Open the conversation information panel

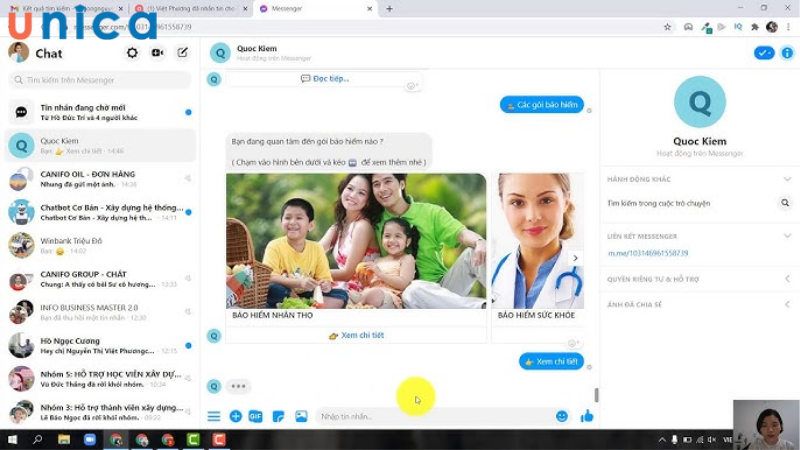click(x=787, y=53)
